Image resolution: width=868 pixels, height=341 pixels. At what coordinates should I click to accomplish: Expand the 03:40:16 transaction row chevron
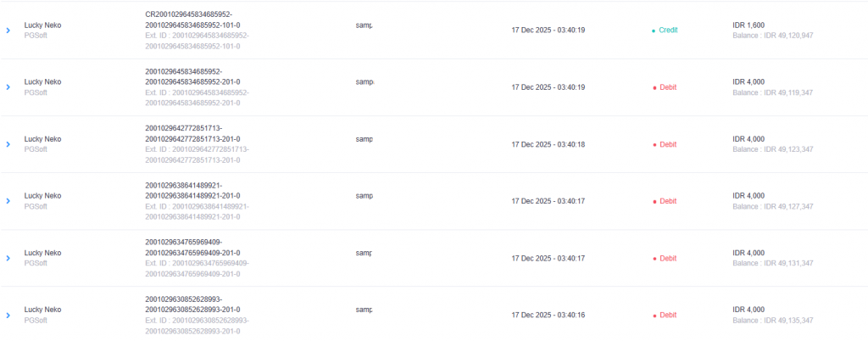[x=8, y=315]
